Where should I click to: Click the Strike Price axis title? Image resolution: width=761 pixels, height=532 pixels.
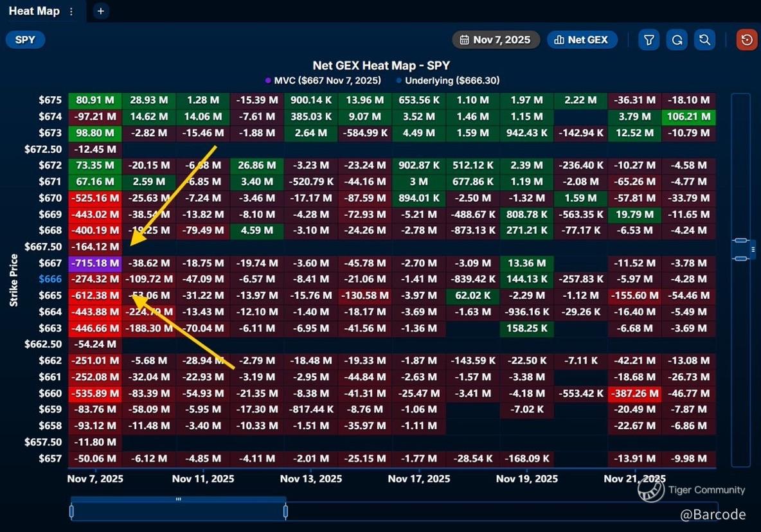point(13,280)
